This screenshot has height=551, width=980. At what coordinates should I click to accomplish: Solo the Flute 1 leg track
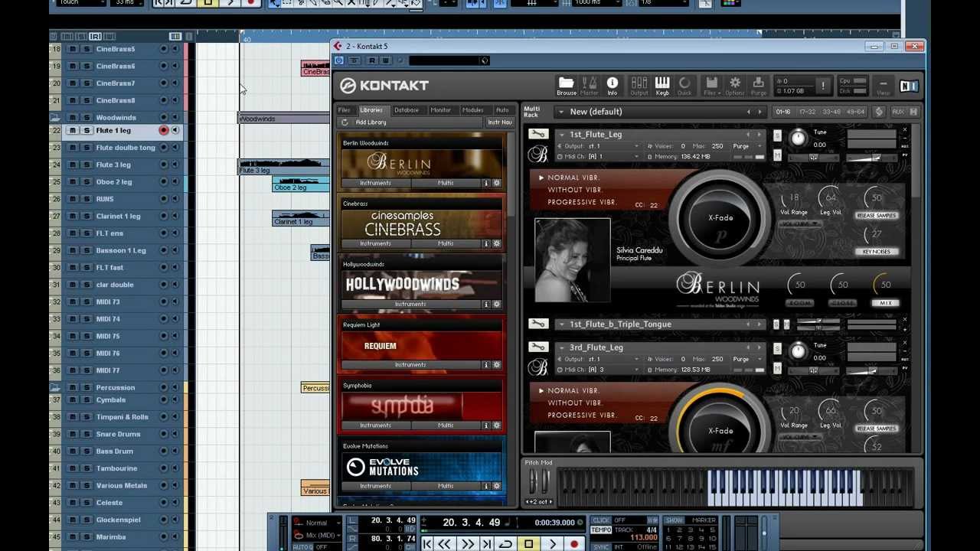[87, 131]
